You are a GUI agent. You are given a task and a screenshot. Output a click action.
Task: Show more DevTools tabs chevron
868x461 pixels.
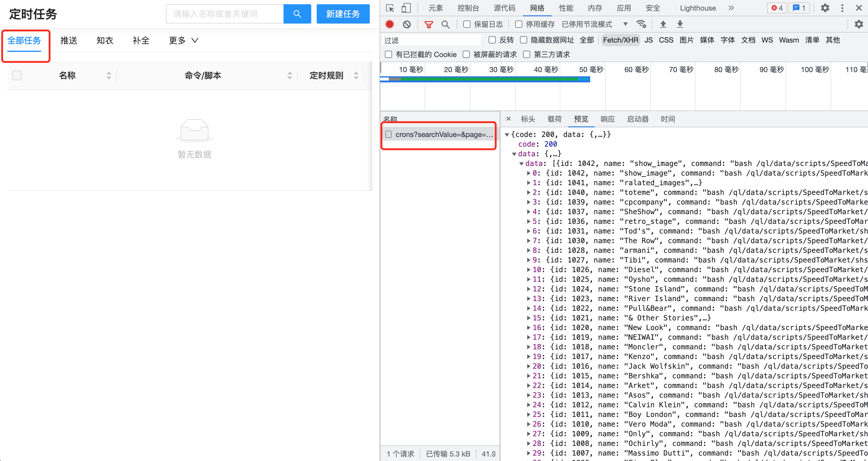(731, 8)
